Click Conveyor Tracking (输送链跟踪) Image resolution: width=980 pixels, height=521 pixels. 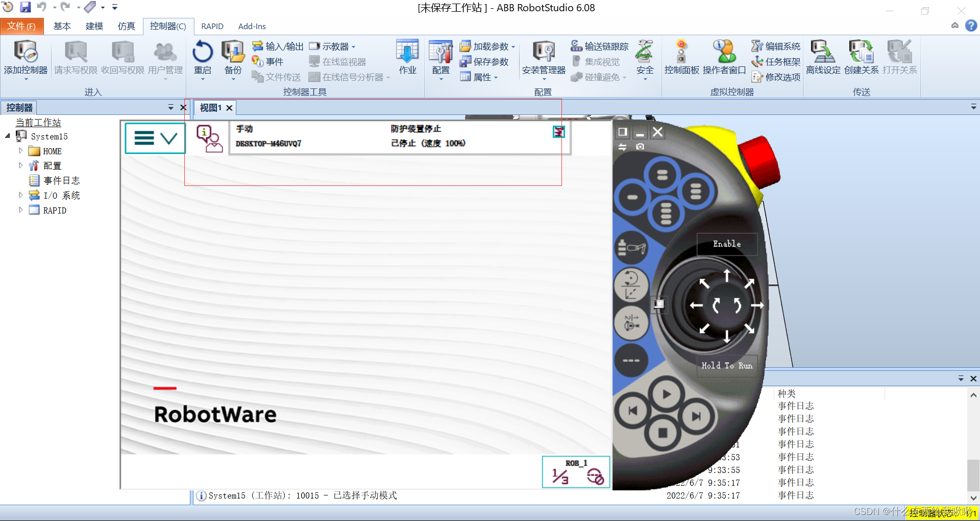coord(600,46)
